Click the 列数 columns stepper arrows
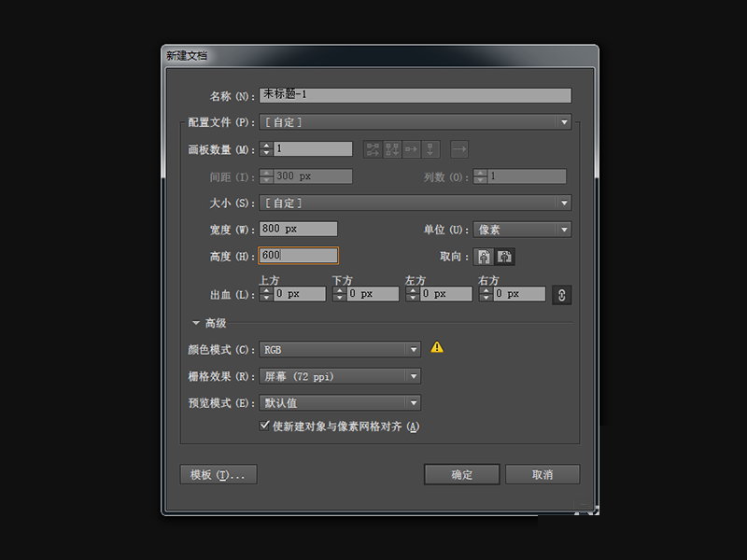Image resolution: width=747 pixels, height=560 pixels. click(x=480, y=176)
